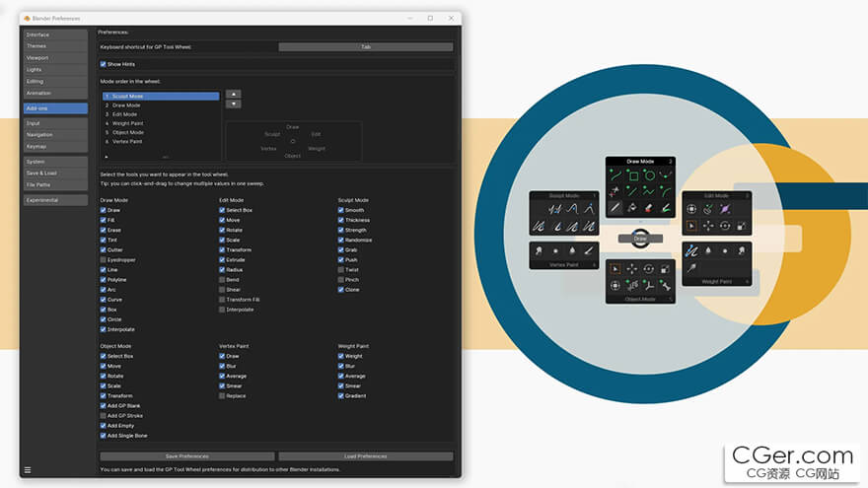The height and width of the screenshot is (488, 868).
Task: Enable the Replace checkbox under Vertex Paint
Action: (222, 395)
